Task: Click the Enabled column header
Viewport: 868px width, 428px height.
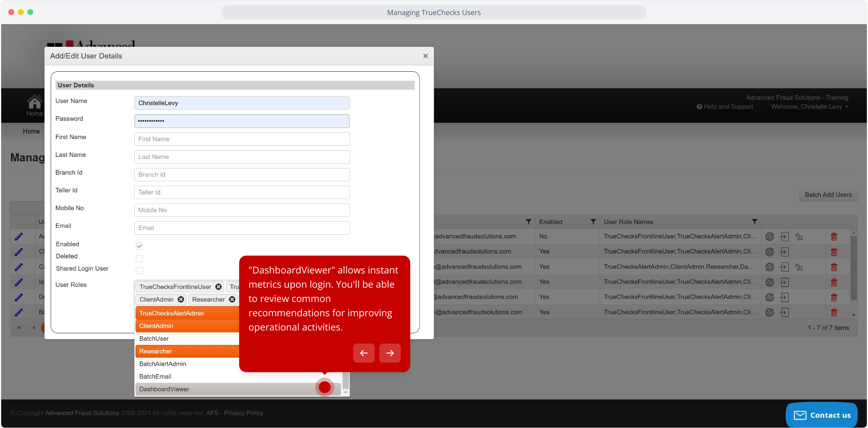Action: 551,222
